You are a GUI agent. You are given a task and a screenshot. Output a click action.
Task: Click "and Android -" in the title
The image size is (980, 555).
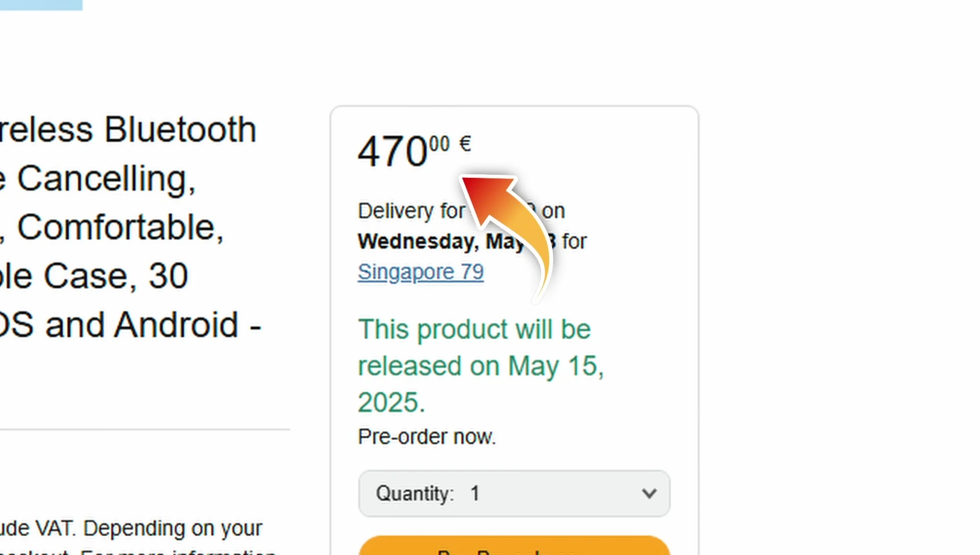click(x=153, y=324)
